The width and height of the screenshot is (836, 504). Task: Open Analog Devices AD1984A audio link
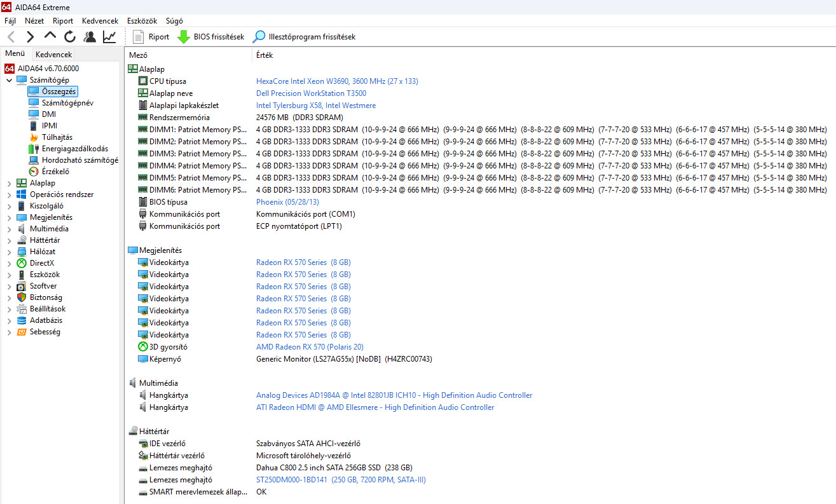coord(394,395)
